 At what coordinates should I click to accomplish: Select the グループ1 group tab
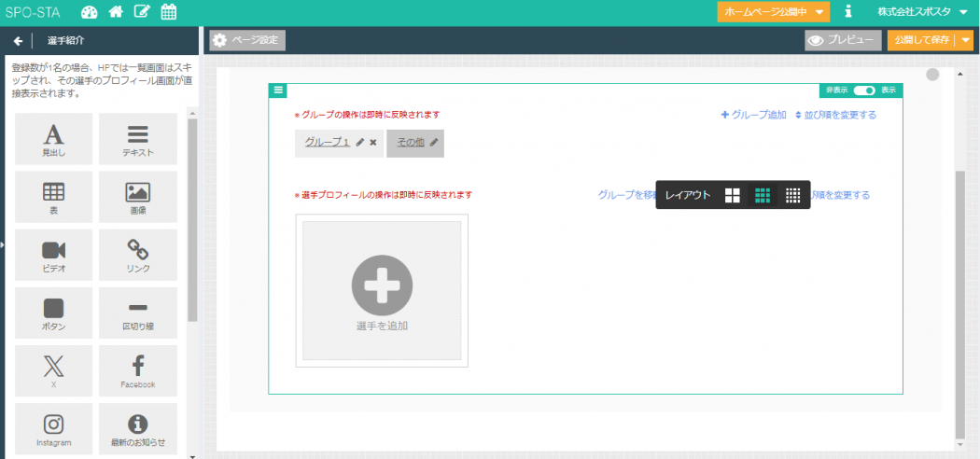pyautogui.click(x=327, y=143)
